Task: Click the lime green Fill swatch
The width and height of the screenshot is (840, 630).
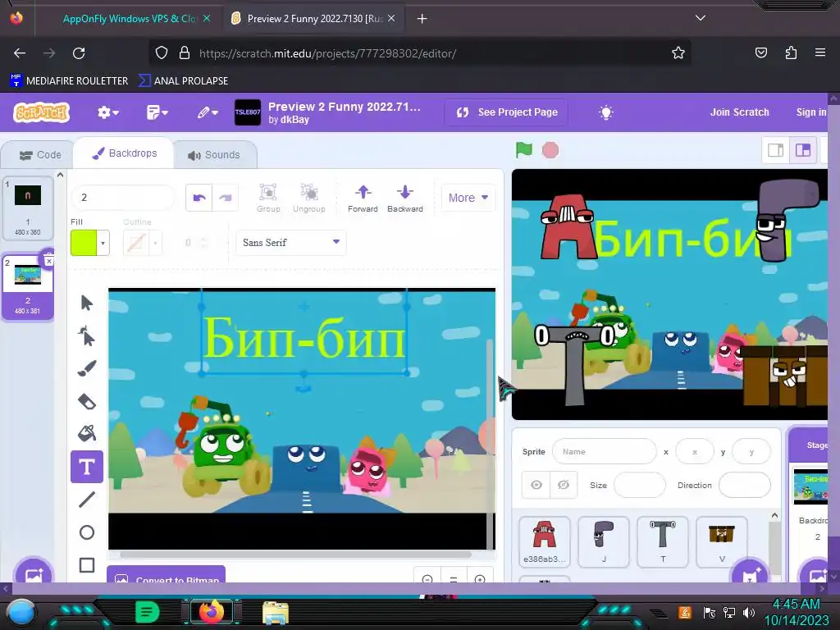Action: pyautogui.click(x=84, y=243)
